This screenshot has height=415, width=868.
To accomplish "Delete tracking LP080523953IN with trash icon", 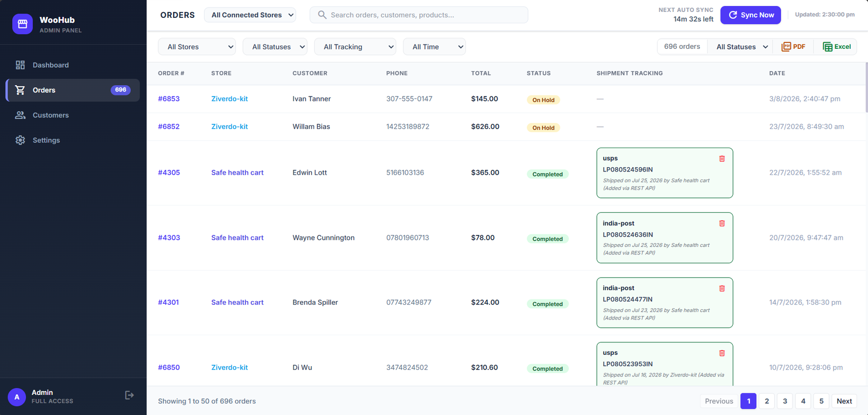I will [722, 353].
